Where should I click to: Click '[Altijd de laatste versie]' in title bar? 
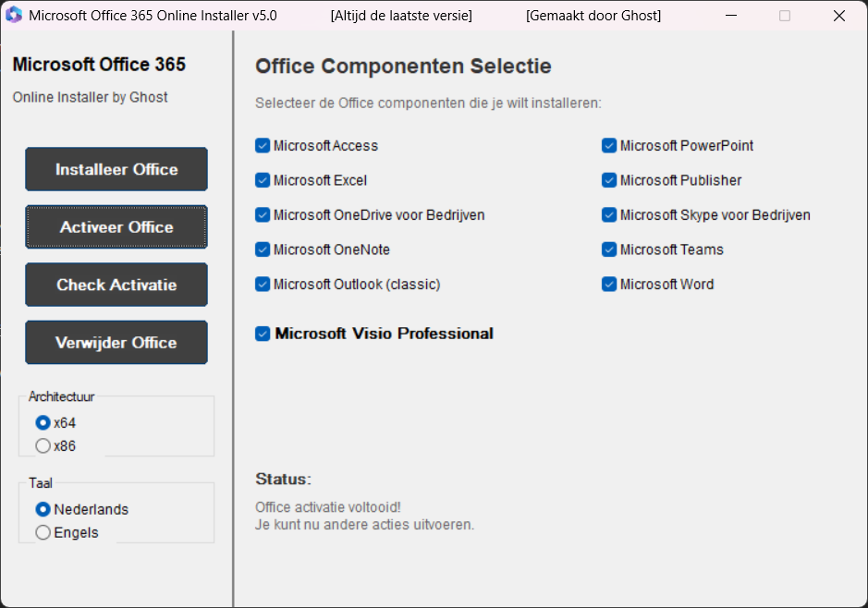click(x=401, y=16)
